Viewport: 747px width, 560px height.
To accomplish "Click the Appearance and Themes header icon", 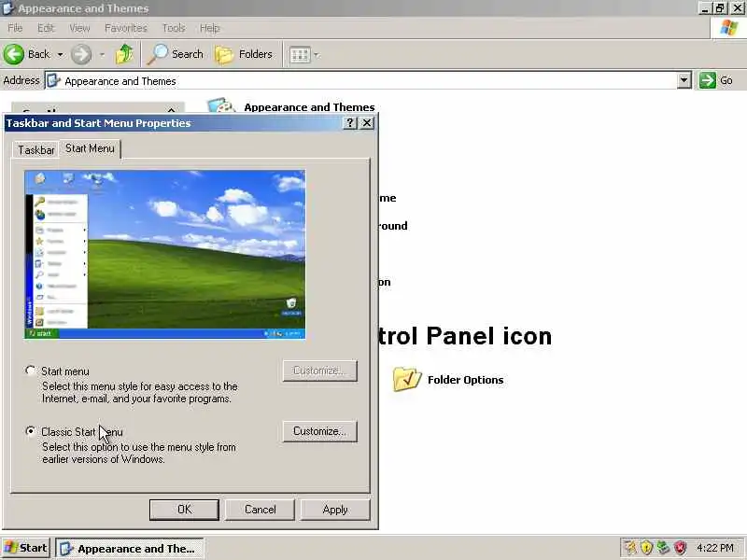I will coord(221,105).
